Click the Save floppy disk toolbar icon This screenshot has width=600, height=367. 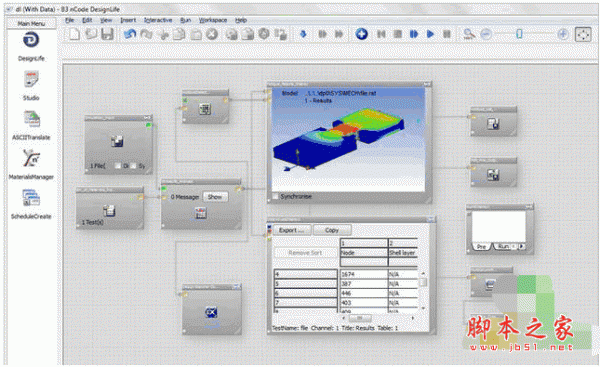108,34
